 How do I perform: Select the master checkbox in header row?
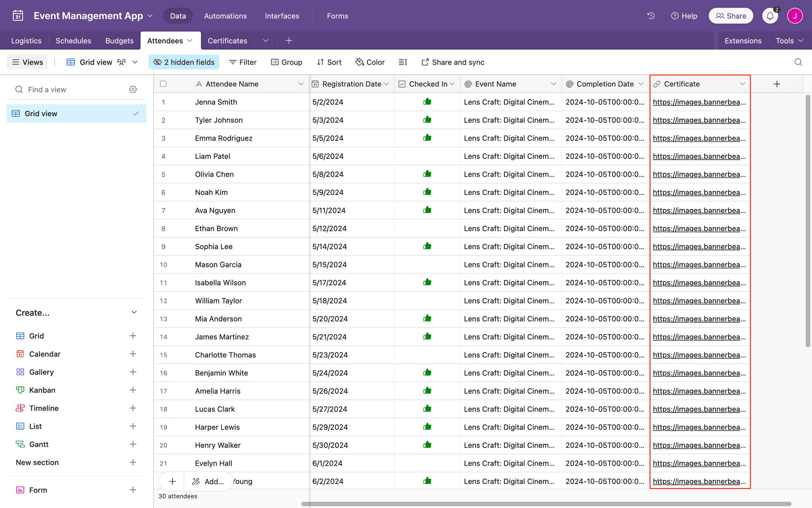pos(163,84)
